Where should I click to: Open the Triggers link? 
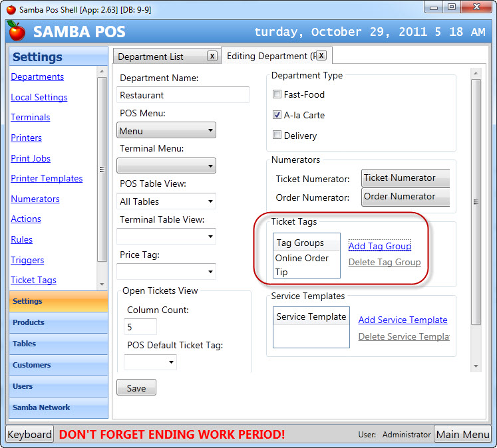tap(27, 260)
